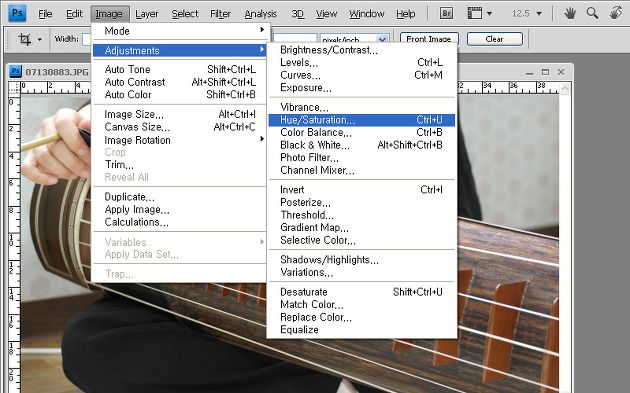The image size is (630, 393).
Task: Open the Layer menu
Action: [147, 14]
